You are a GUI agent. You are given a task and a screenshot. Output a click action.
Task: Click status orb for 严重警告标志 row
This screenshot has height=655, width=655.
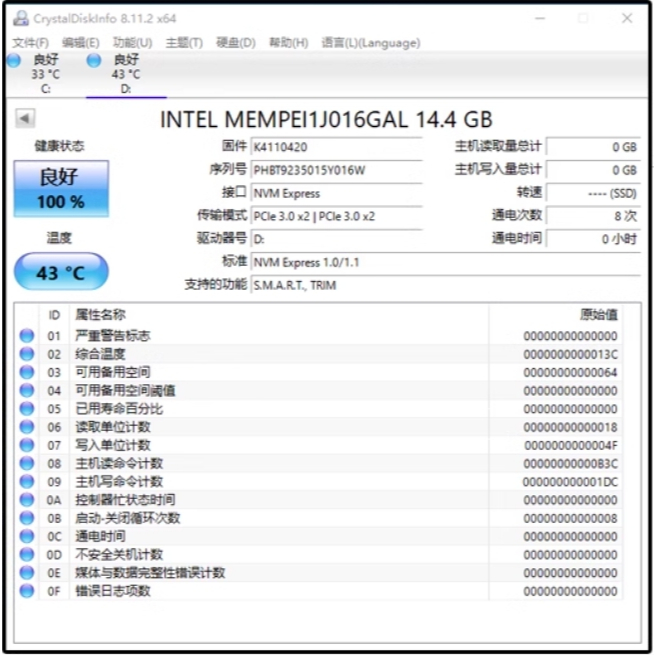tap(27, 336)
